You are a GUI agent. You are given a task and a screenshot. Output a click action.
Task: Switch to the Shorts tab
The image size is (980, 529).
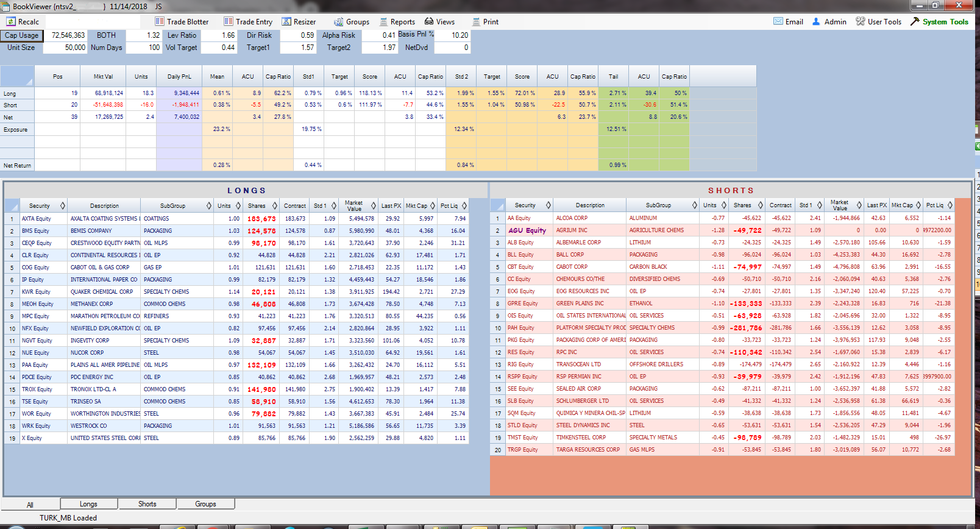pyautogui.click(x=147, y=504)
